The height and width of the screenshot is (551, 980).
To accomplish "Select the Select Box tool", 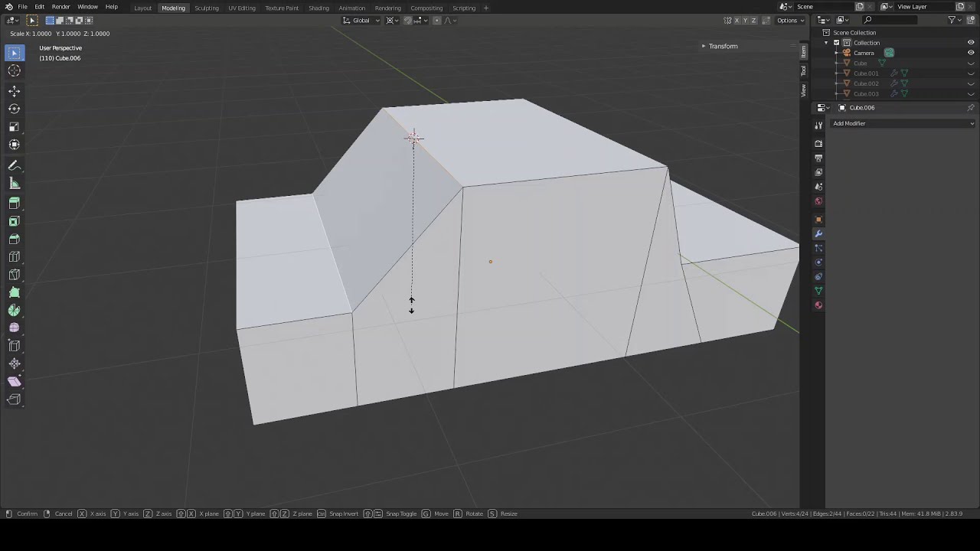I will coord(14,53).
